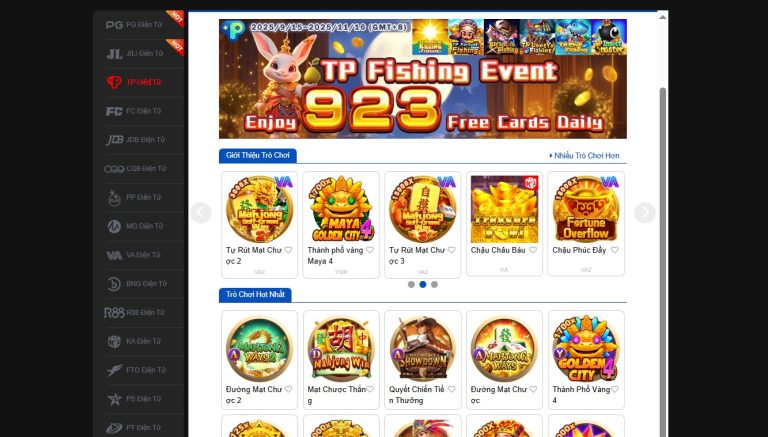Click the scroll-up arrow of page scrollbar
Screen dimensions: 768x437
[x=663, y=17]
